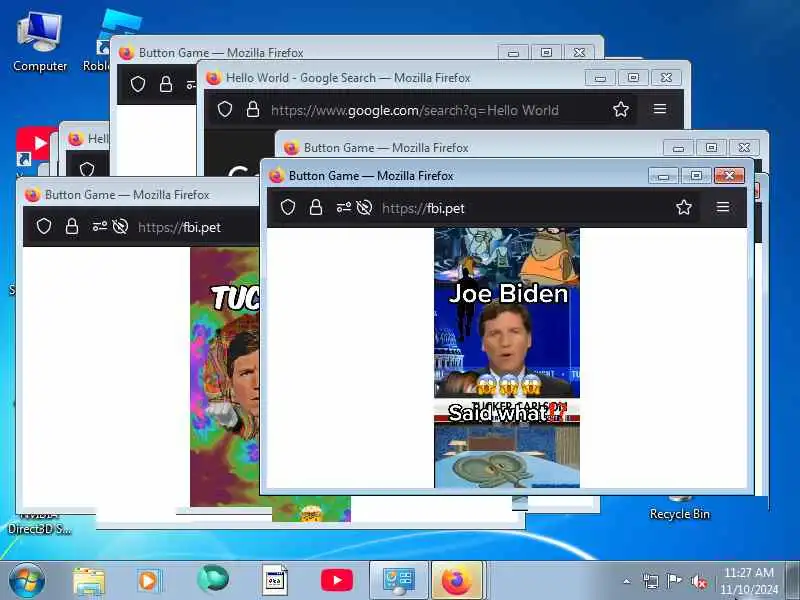Open hamburger menu in front Button Game window

point(722,207)
